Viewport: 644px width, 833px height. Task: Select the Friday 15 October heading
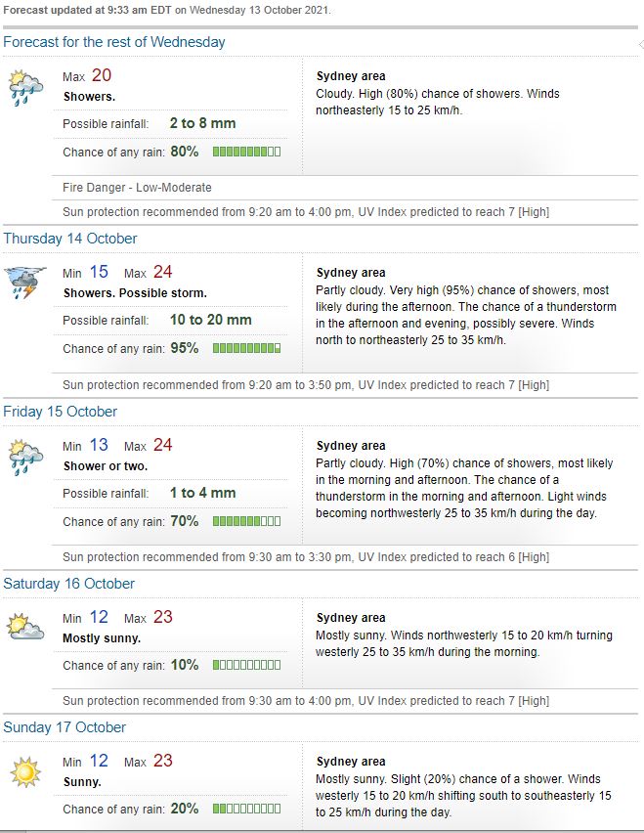[61, 412]
